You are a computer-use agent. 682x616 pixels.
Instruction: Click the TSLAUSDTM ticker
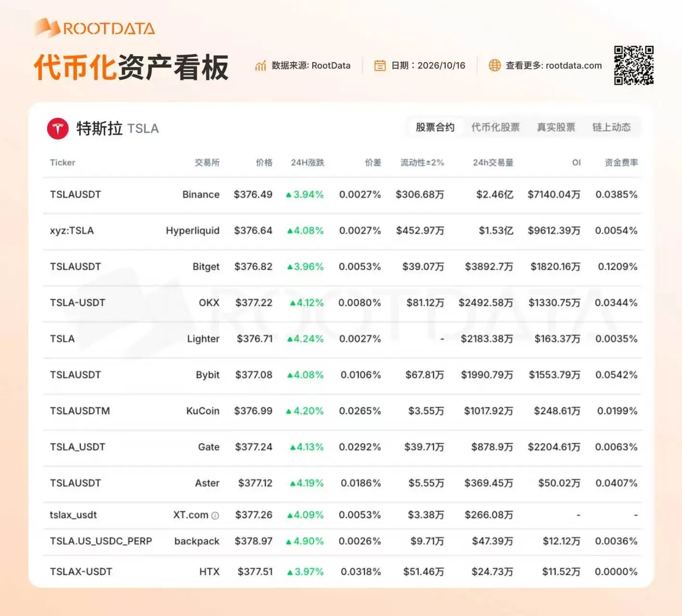(x=80, y=411)
